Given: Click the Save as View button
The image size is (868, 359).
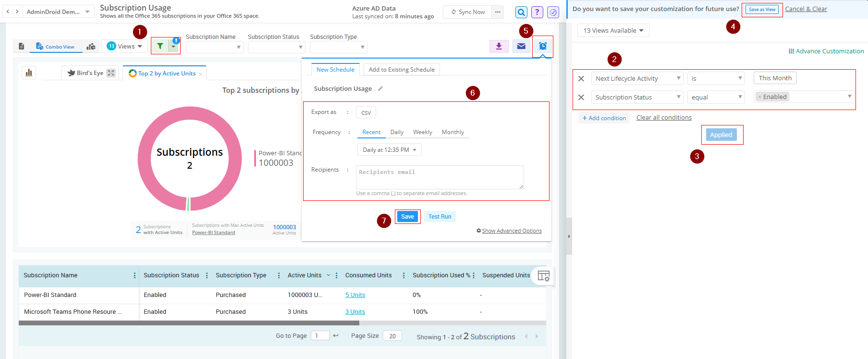Looking at the screenshot, I should [762, 10].
